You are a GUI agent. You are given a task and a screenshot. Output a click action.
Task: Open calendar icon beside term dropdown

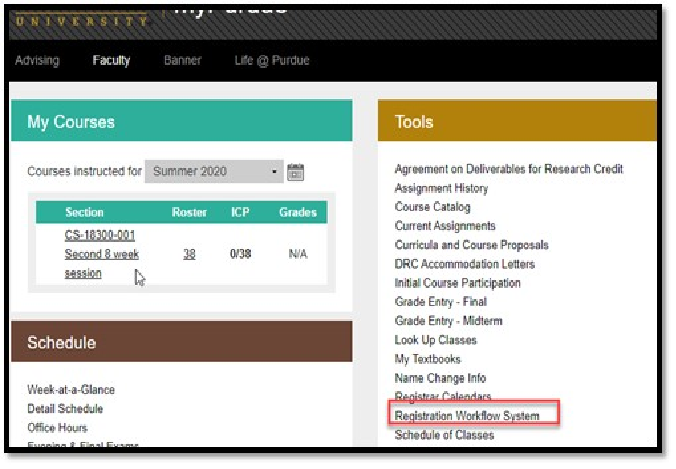(295, 172)
